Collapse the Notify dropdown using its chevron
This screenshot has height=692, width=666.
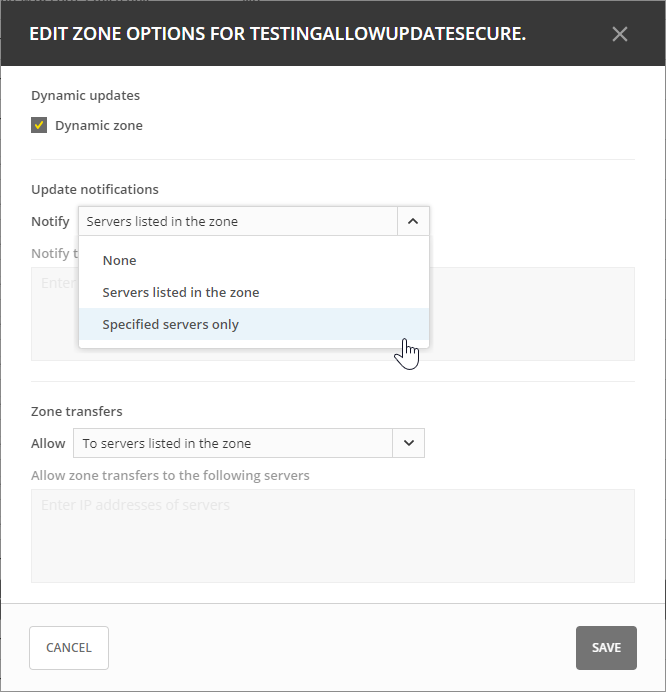(413, 222)
